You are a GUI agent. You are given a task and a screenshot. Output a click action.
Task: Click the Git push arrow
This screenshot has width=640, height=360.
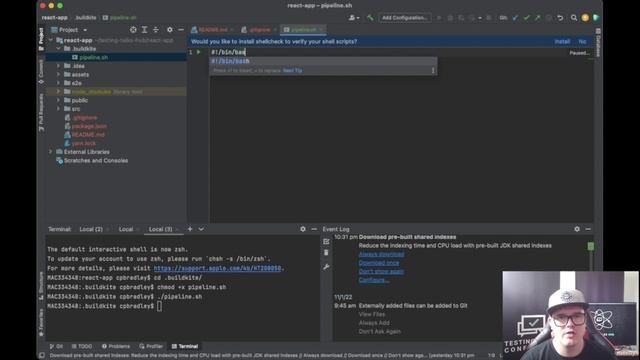538,18
